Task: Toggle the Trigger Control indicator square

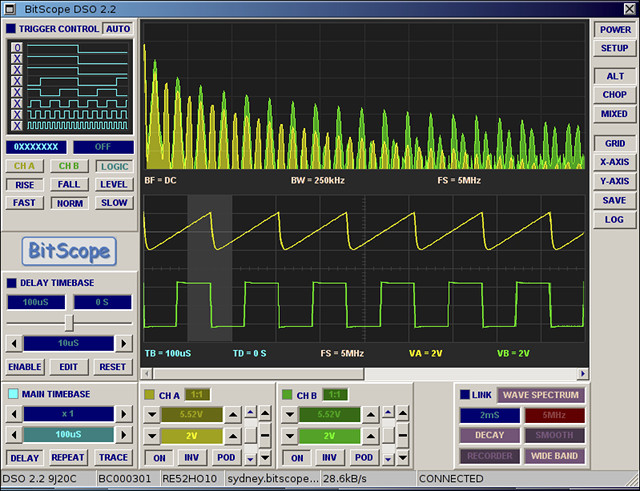Action: coord(11,29)
